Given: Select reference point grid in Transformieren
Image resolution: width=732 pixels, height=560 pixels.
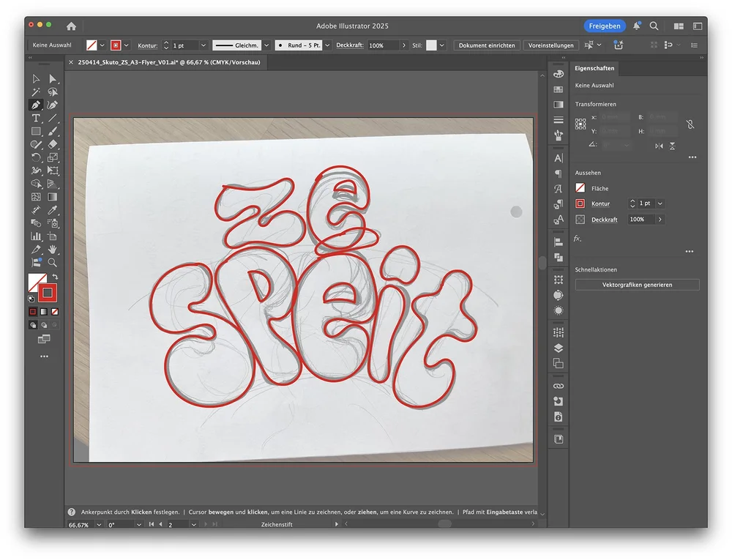Looking at the screenshot, I should [580, 124].
